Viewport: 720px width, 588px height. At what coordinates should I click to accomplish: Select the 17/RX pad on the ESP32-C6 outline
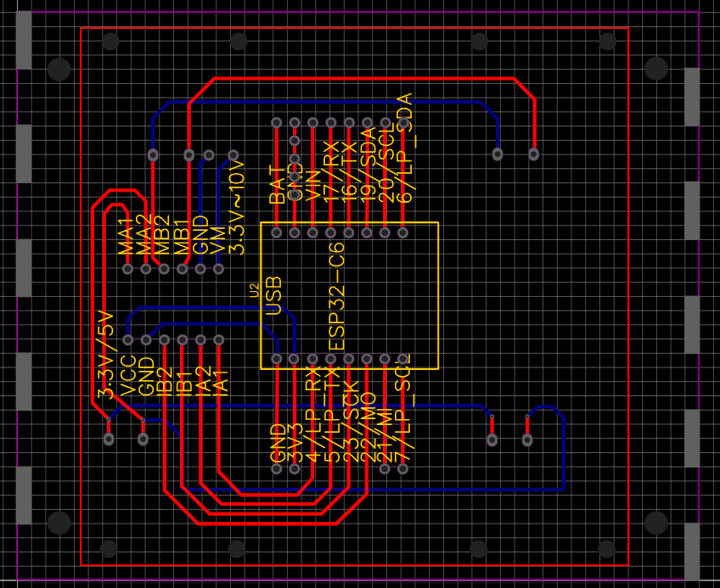[x=330, y=232]
